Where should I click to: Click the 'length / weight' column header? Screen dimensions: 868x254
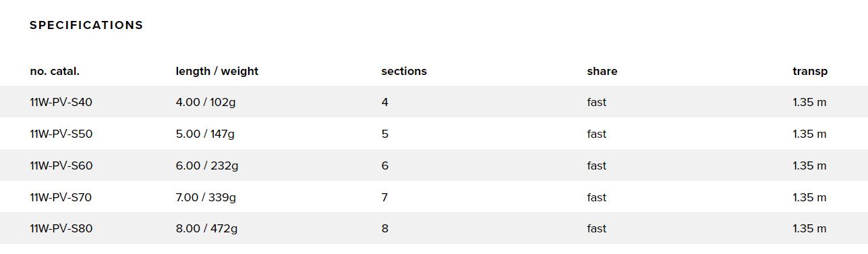point(216,71)
